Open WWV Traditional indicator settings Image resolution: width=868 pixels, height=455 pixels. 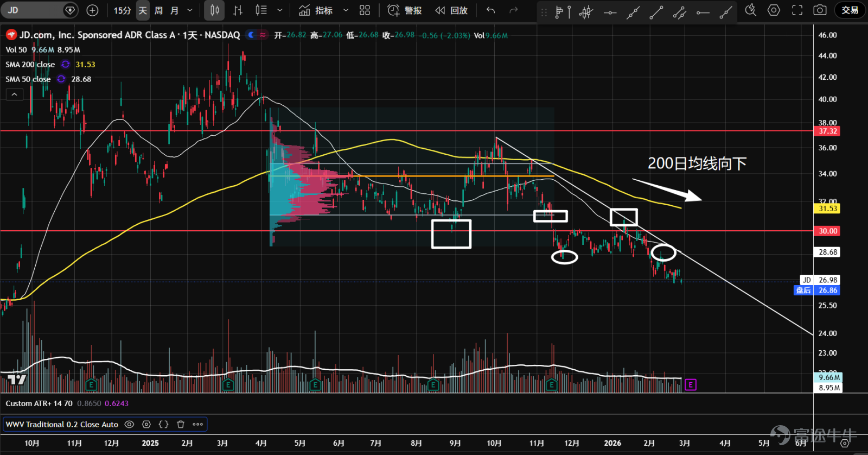point(146,425)
